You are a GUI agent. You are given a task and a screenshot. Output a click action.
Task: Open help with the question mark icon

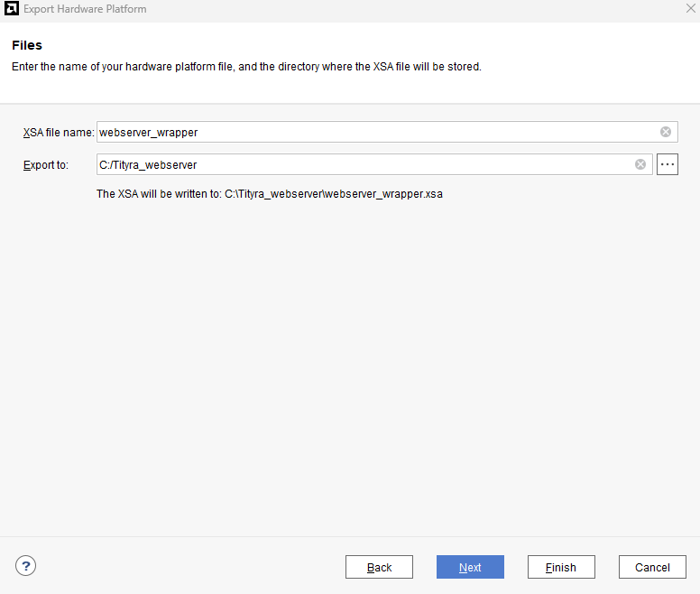26,566
